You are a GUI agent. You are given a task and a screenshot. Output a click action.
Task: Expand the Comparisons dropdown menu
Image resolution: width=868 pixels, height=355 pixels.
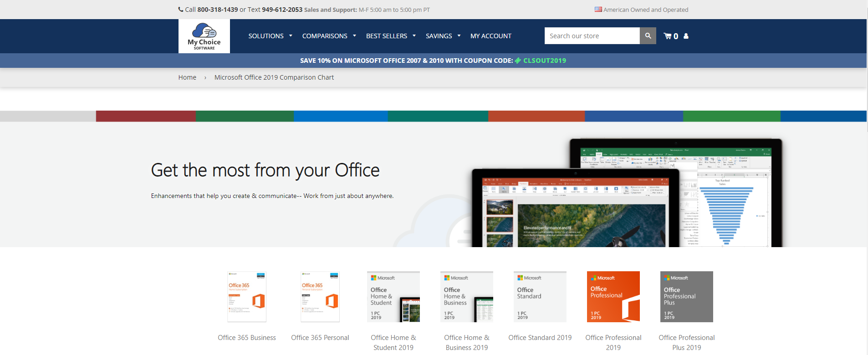329,36
